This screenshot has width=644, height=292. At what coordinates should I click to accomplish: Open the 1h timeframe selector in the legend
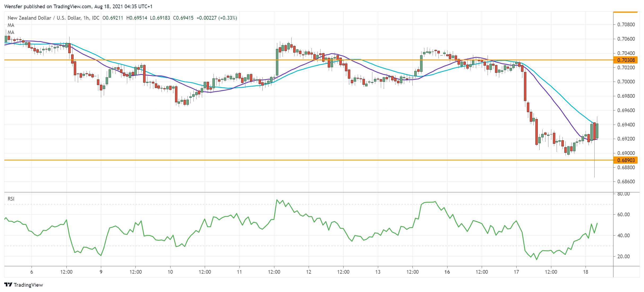tap(86, 18)
